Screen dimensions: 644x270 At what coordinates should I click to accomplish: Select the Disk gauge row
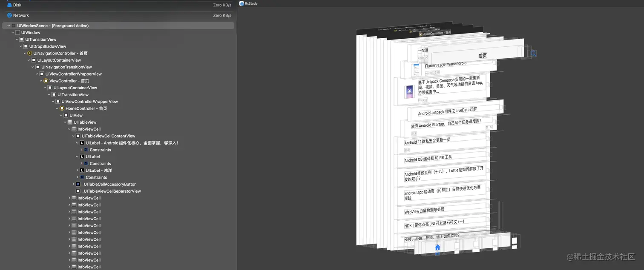[118, 5]
